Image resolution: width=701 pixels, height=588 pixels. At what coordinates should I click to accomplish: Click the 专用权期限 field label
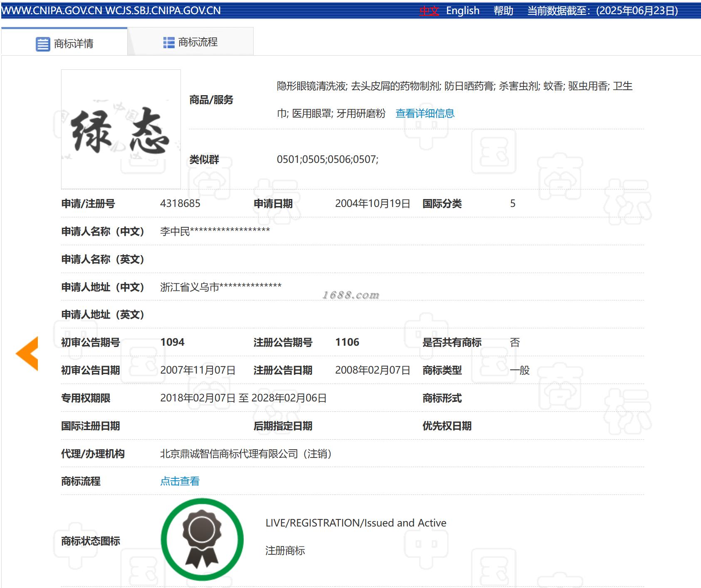(x=86, y=398)
